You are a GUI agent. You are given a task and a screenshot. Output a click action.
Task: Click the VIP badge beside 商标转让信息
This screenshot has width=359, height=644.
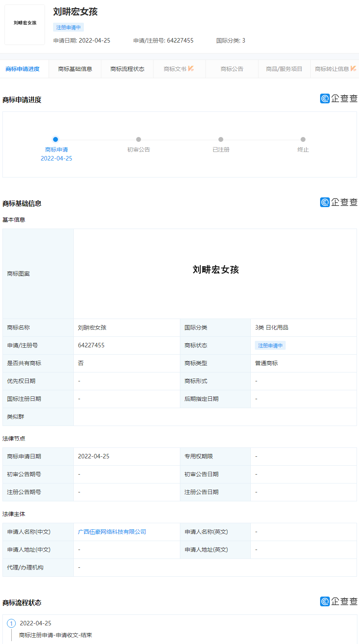(353, 68)
